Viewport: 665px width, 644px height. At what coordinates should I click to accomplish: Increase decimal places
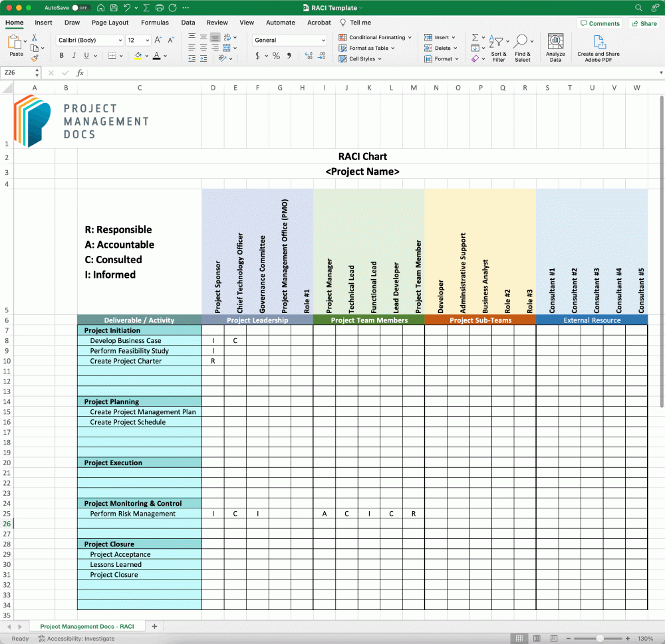pyautogui.click(x=308, y=56)
